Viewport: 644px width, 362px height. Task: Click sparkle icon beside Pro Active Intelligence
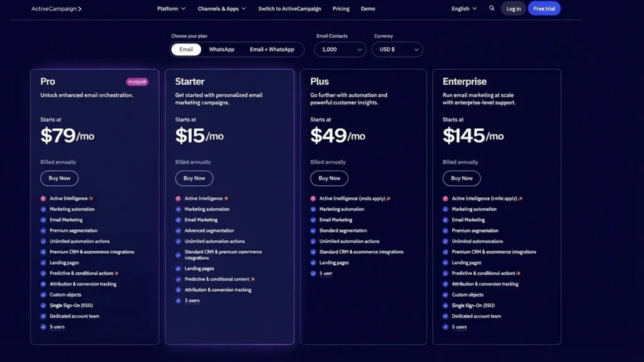point(91,199)
